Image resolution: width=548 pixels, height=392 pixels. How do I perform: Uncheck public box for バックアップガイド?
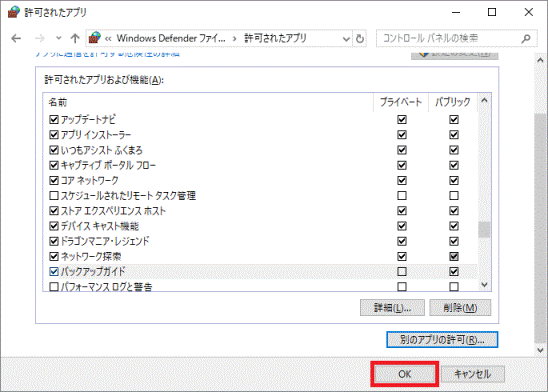454,271
